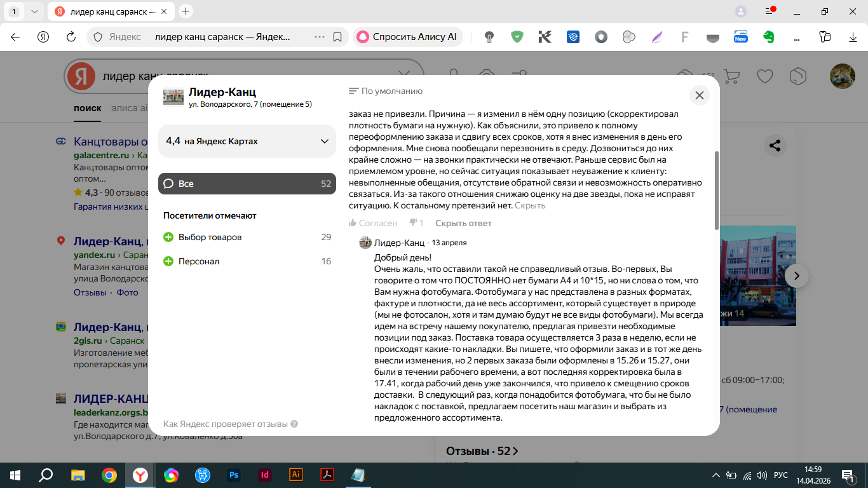Bookmark the page via address bar icon
The height and width of the screenshot is (488, 868).
(x=337, y=37)
